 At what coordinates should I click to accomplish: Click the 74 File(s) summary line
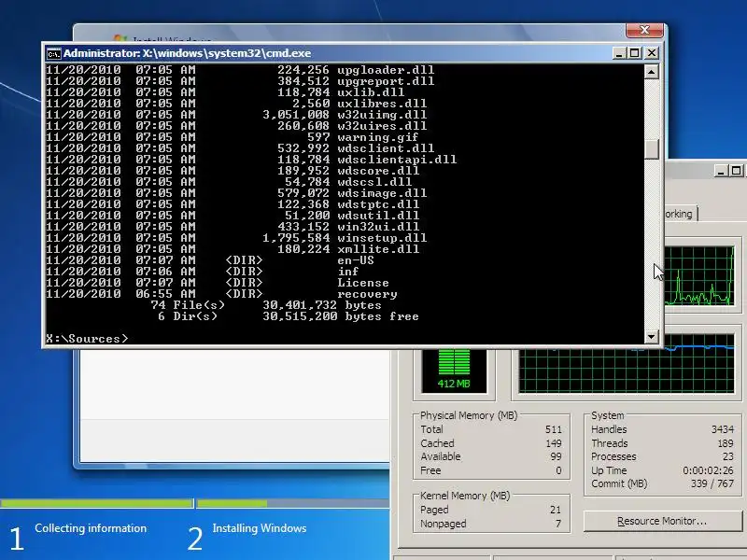pyautogui.click(x=266, y=305)
